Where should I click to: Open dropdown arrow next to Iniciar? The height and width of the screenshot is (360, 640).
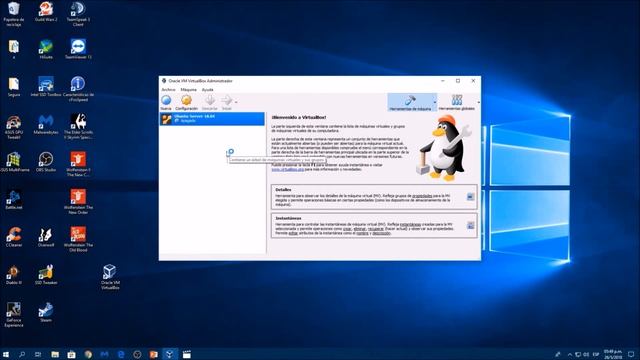236,102
